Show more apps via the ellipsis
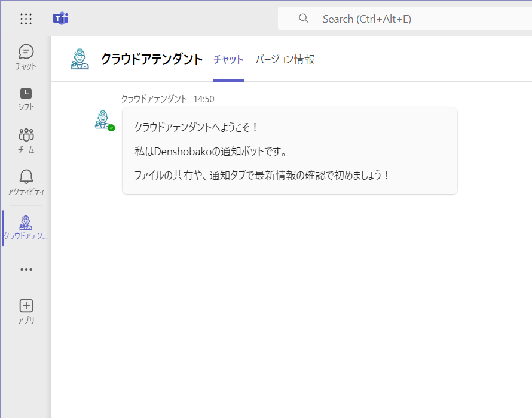The width and height of the screenshot is (532, 418). (26, 269)
